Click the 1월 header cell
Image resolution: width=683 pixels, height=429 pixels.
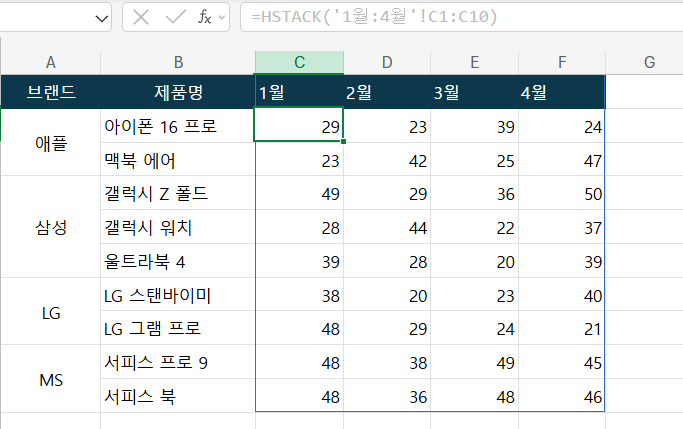tap(299, 92)
